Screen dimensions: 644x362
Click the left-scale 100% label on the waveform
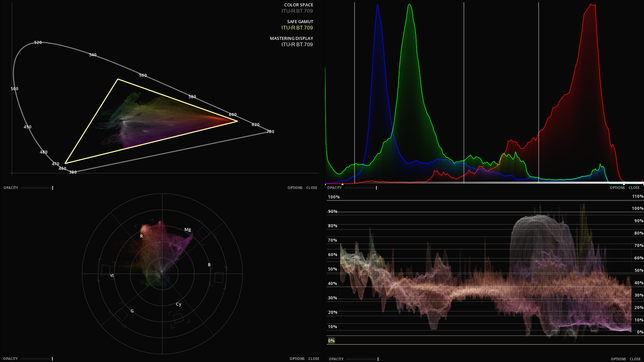(334, 197)
